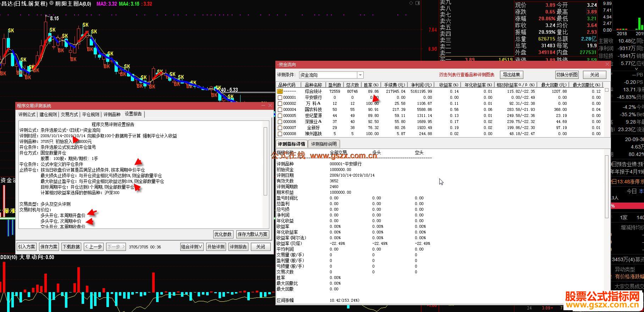Select the 万 科A row name

[313, 103]
